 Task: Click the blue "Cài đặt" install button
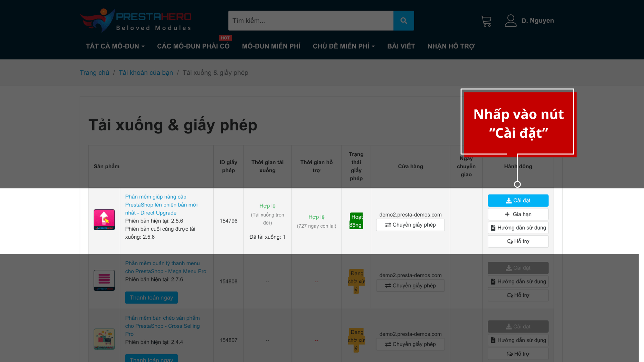pos(518,200)
